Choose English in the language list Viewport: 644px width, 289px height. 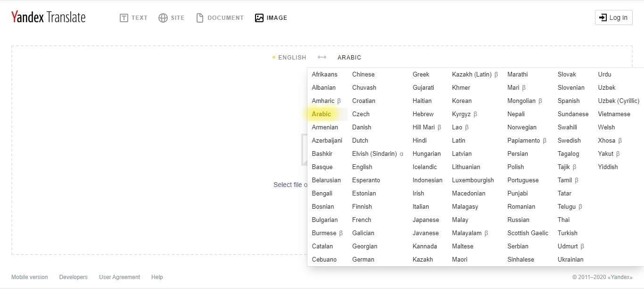click(362, 167)
